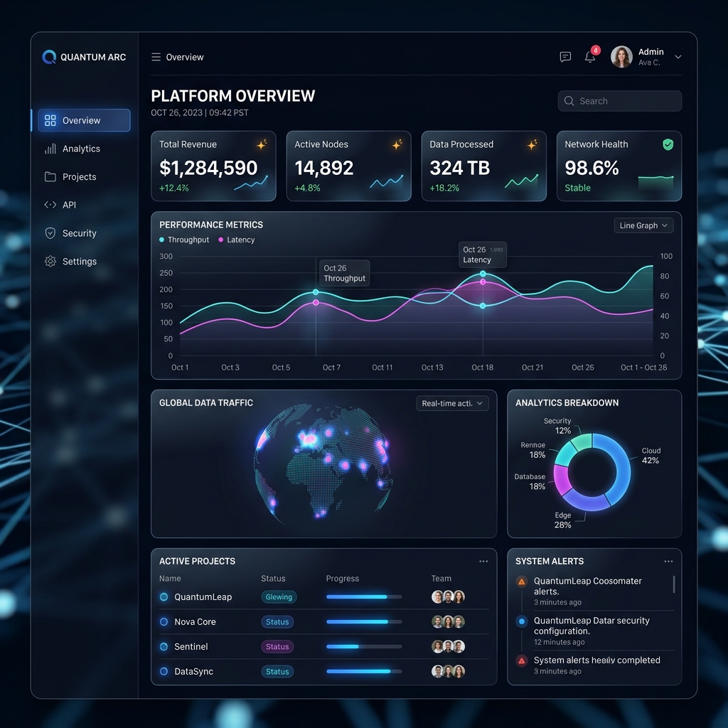Open the Line Graph dropdown
728x728 pixels.
pyautogui.click(x=643, y=225)
